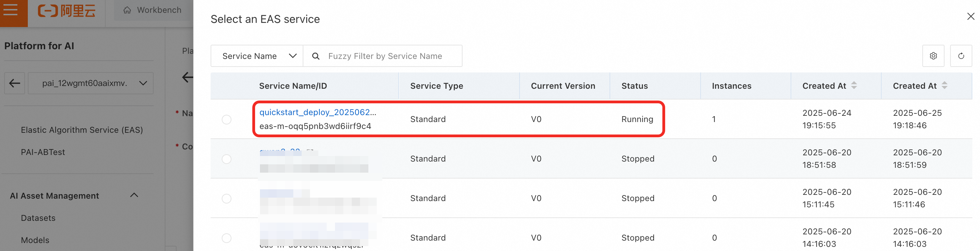The height and width of the screenshot is (251, 980).
Task: Open Elastic Algorithm Service (EAS) menu item
Action: (82, 130)
